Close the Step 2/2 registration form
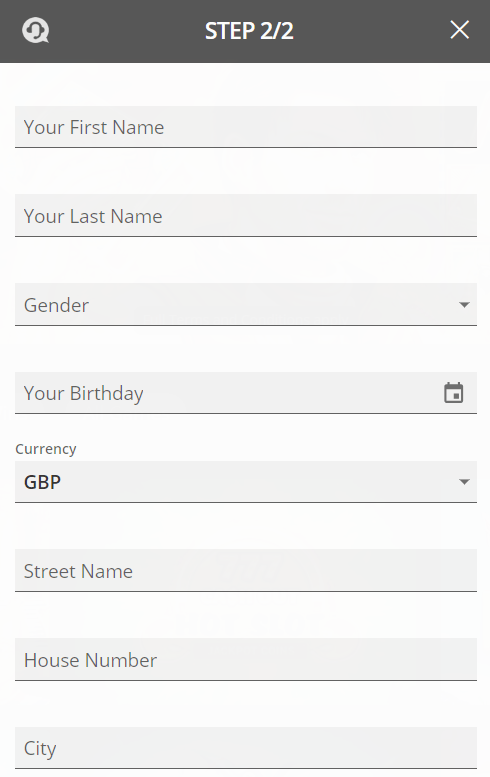Screen dimensions: 490x777 459,30
